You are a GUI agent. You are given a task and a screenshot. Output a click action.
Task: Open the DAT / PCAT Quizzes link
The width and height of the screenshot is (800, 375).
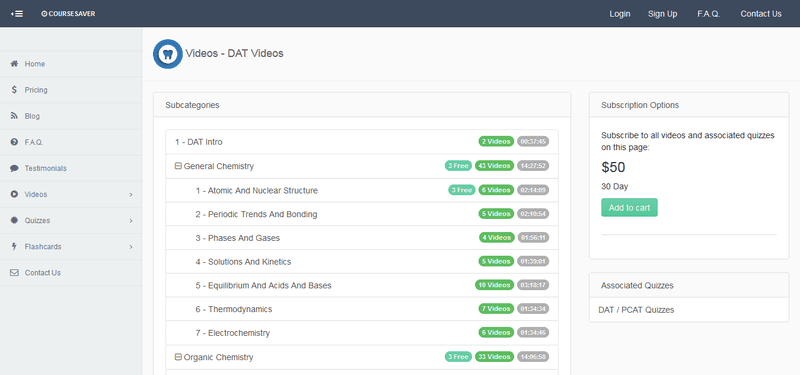636,310
